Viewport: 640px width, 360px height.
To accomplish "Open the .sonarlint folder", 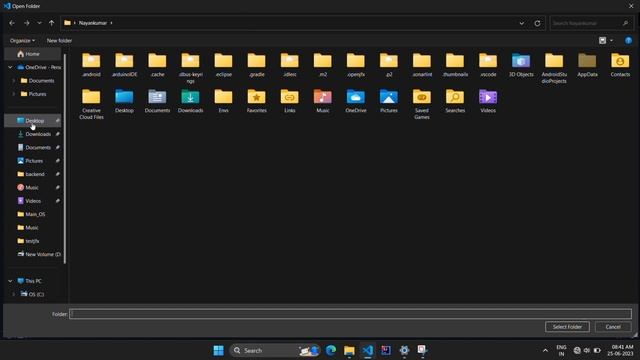I will (422, 65).
